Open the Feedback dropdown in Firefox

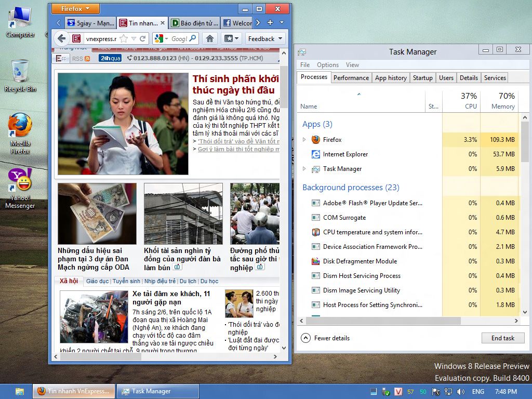click(265, 38)
